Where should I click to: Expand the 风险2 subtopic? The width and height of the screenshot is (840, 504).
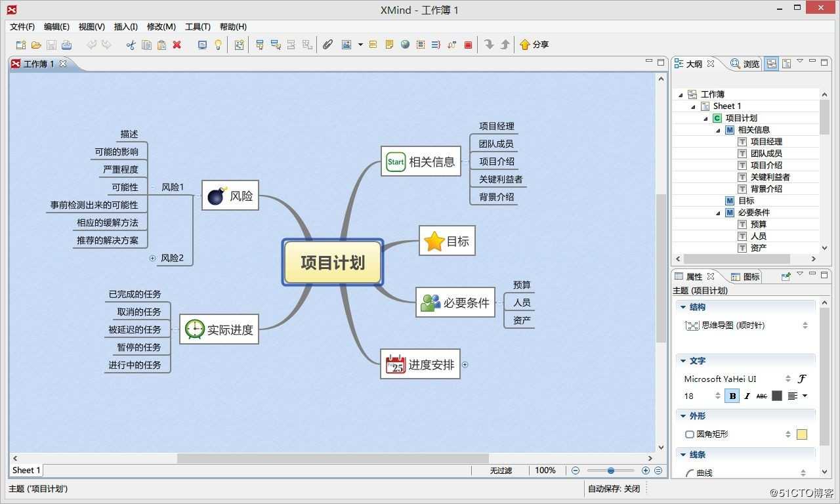[x=153, y=258]
